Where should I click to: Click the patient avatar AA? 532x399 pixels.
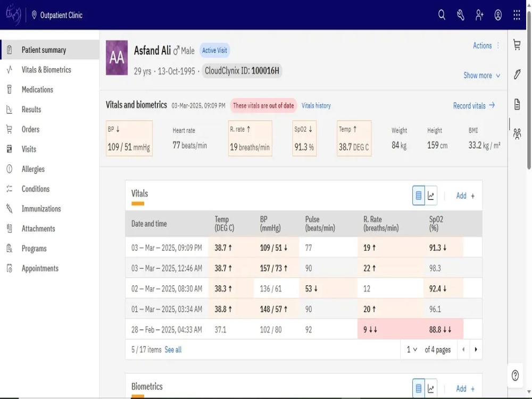click(x=117, y=57)
